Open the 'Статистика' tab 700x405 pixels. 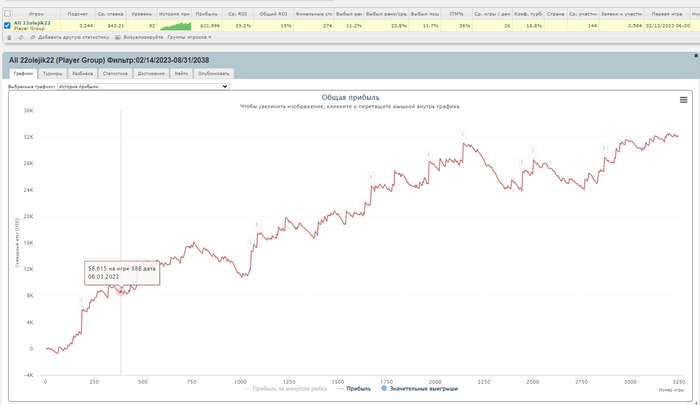click(x=115, y=74)
